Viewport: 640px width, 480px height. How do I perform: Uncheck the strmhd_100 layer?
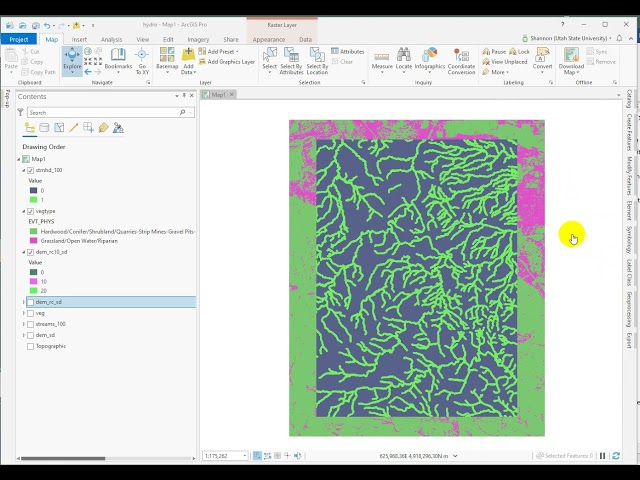[x=30, y=170]
